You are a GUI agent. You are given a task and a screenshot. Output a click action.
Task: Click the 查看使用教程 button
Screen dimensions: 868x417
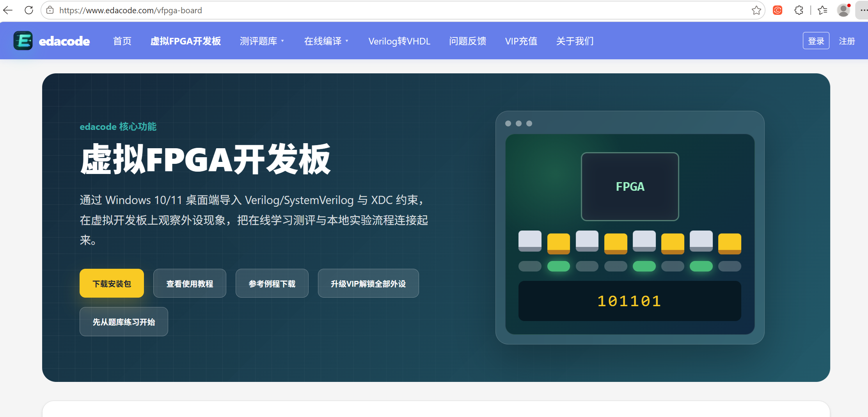[x=190, y=283]
